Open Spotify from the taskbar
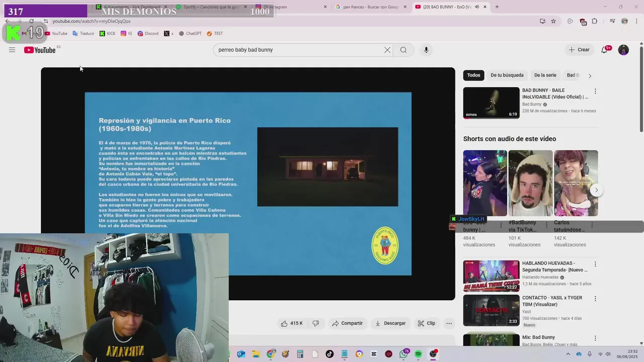 [x=418, y=354]
